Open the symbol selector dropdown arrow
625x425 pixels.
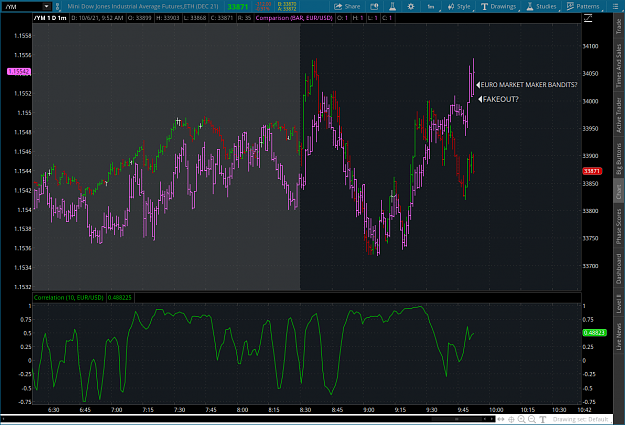[x=47, y=6]
